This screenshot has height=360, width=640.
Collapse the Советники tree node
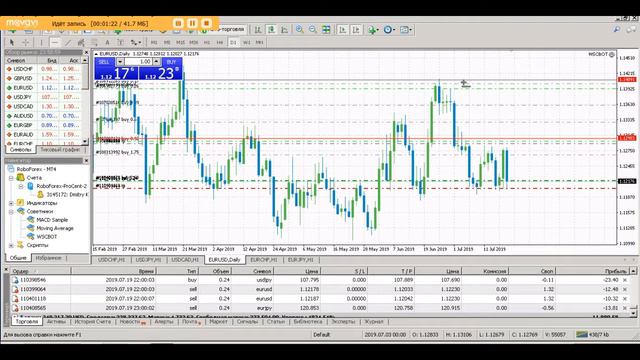11,211
